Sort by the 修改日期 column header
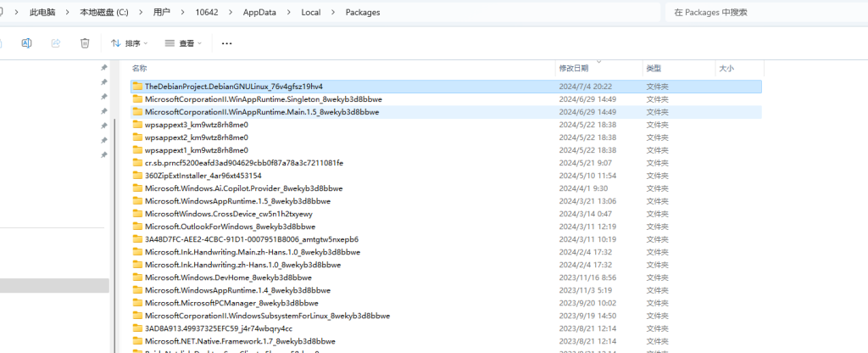This screenshot has width=868, height=353. pyautogui.click(x=573, y=68)
